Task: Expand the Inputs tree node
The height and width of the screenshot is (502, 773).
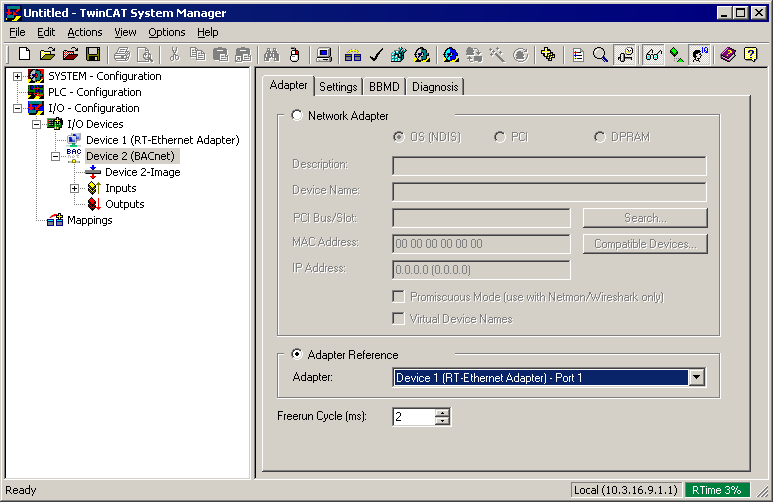Action: 74,188
